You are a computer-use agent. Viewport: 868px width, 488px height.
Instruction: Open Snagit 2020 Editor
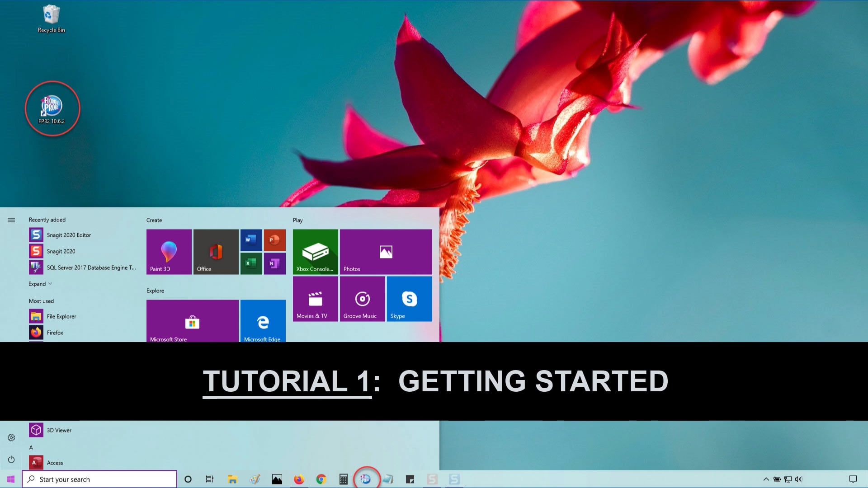coord(69,235)
